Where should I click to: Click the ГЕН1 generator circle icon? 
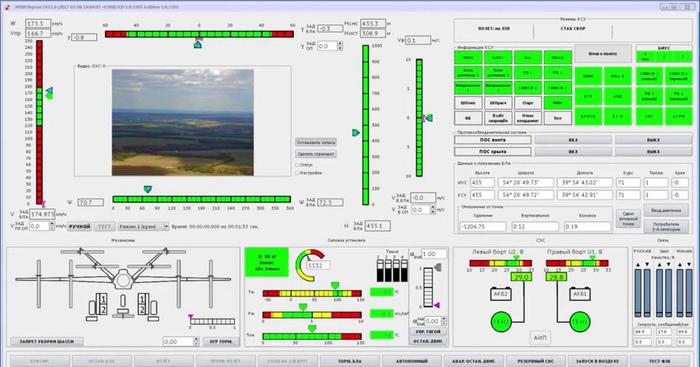[x=579, y=322]
